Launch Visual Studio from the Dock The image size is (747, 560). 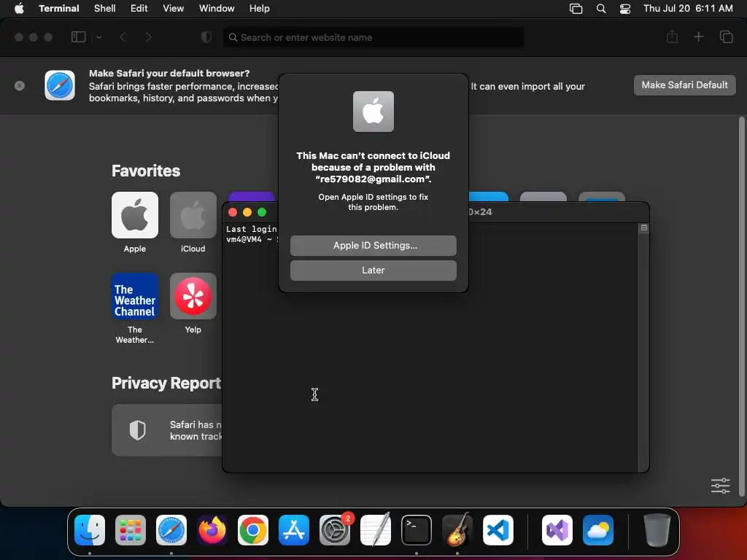[x=557, y=529]
